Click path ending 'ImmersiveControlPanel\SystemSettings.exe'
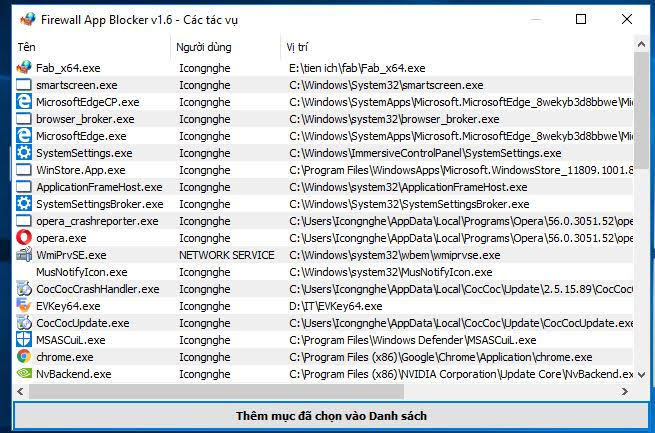Image resolution: width=655 pixels, height=433 pixels. (425, 153)
